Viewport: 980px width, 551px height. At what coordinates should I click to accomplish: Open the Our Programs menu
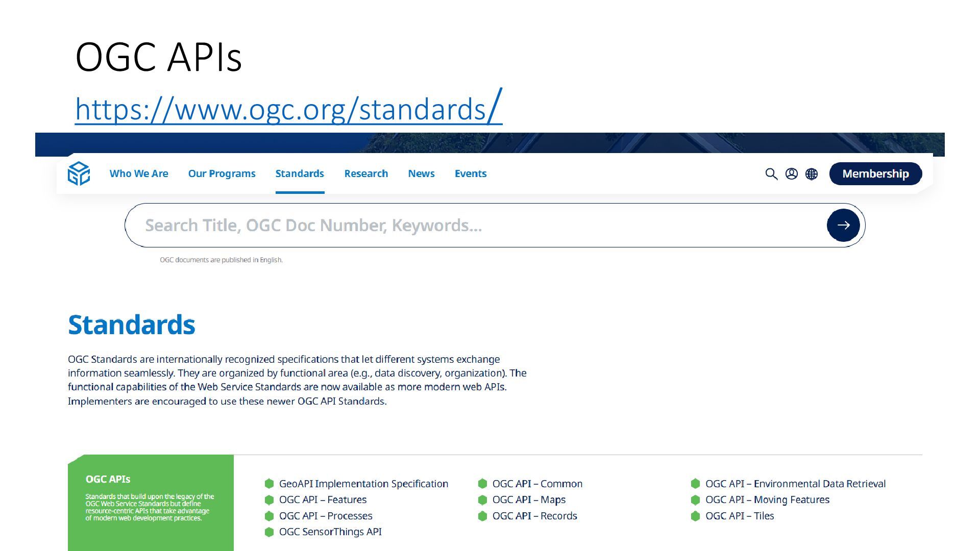(x=222, y=173)
